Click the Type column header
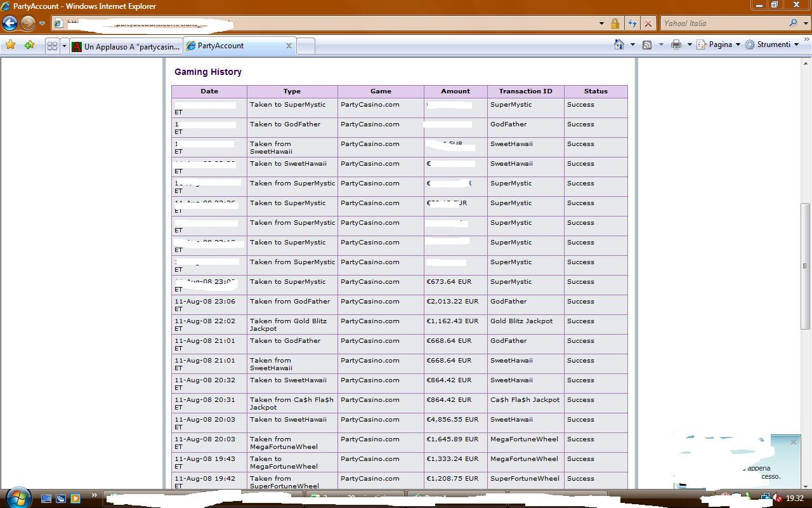This screenshot has width=812, height=508. (292, 91)
